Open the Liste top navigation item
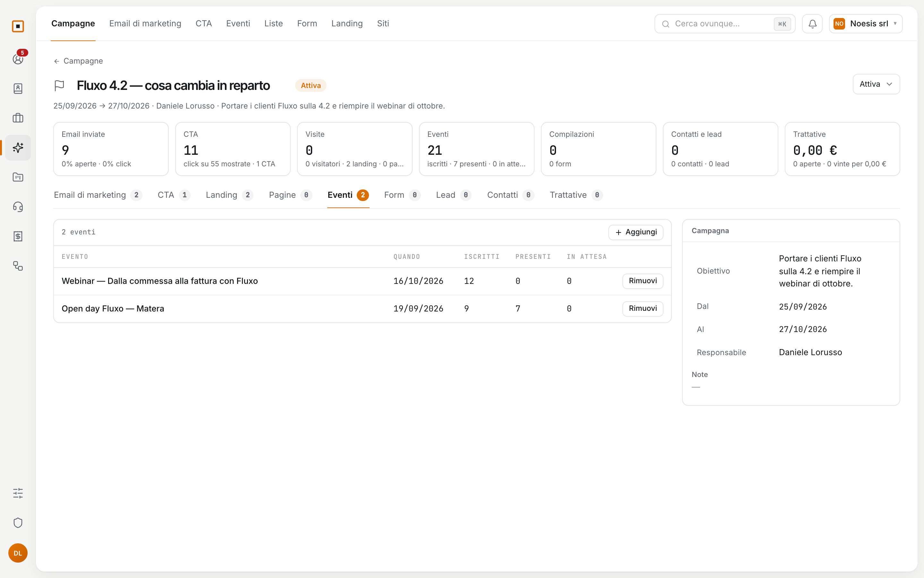The width and height of the screenshot is (924, 578). [273, 24]
